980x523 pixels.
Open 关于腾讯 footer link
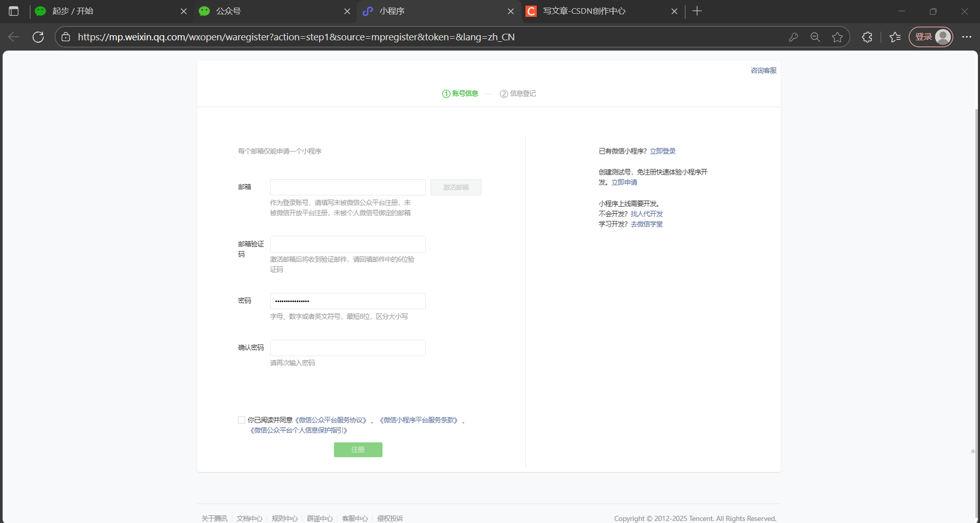214,518
